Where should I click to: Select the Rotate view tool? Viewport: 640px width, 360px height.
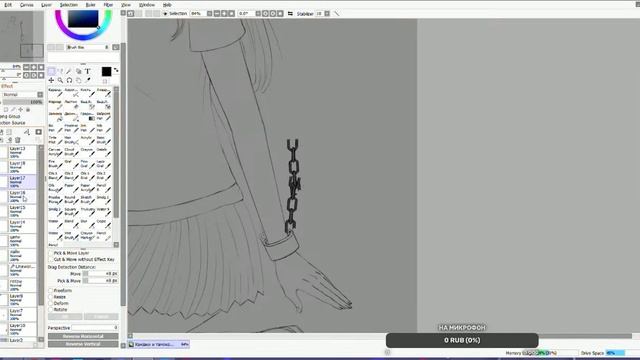click(x=69, y=80)
